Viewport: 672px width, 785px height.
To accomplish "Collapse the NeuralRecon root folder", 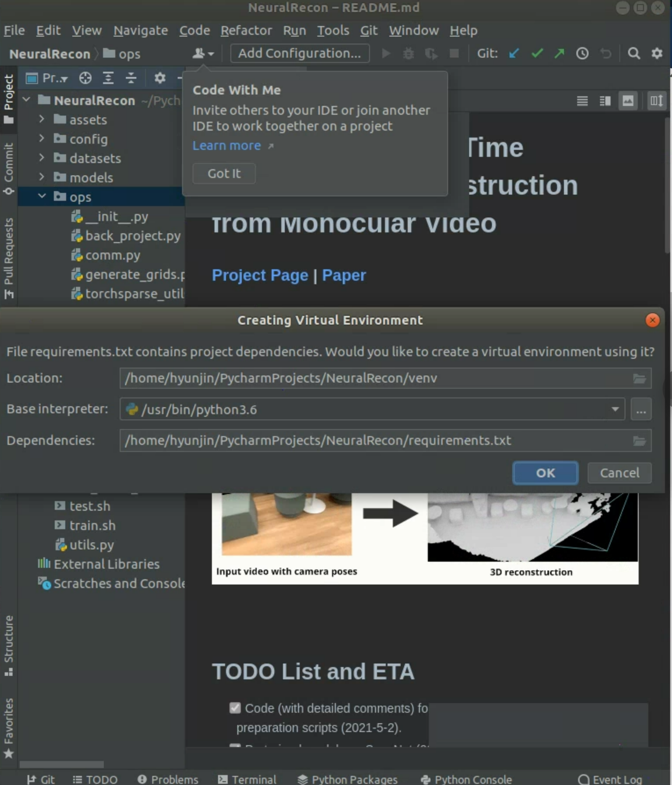I will [26, 100].
